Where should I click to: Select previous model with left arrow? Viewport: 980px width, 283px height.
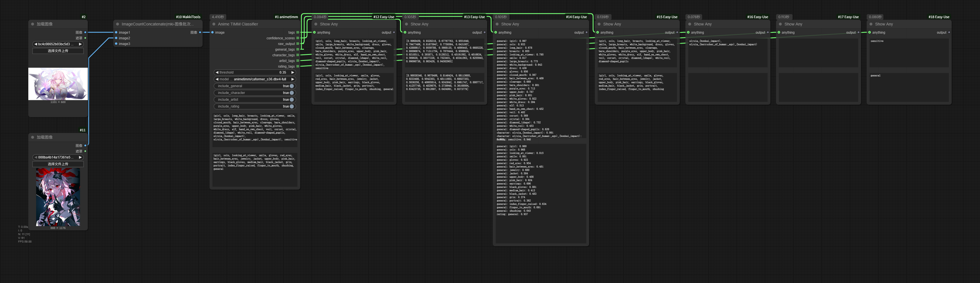217,79
